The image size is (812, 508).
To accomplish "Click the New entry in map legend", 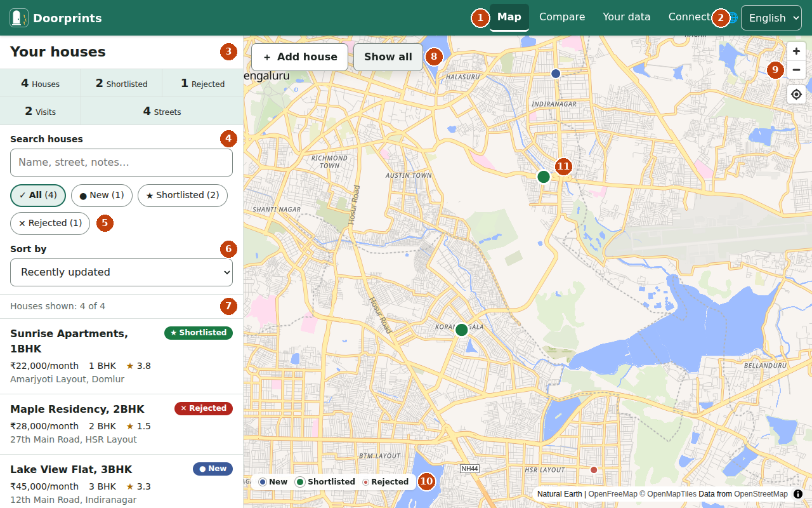I will pos(273,482).
